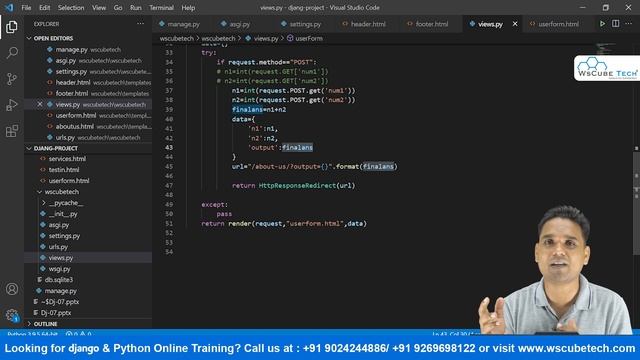Run Python file with play icon
640x360 pixels.
pos(602,24)
